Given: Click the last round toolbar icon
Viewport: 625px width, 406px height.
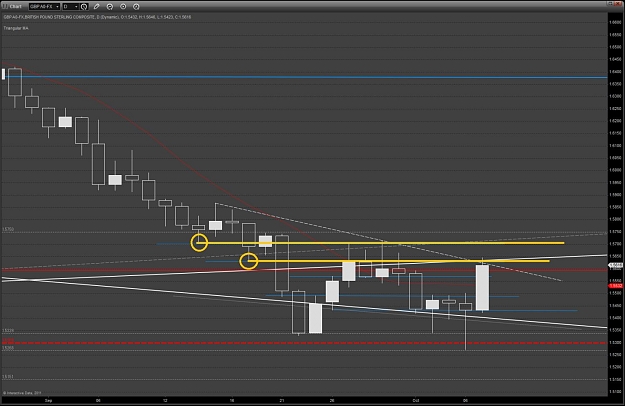Looking at the screenshot, I should point(136,6).
